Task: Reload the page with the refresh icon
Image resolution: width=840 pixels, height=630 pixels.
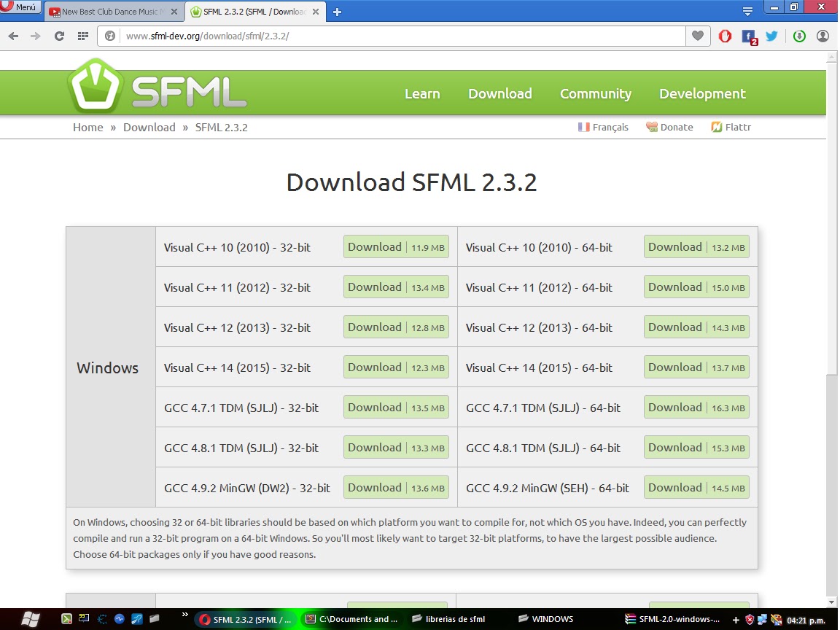Action: [x=59, y=35]
